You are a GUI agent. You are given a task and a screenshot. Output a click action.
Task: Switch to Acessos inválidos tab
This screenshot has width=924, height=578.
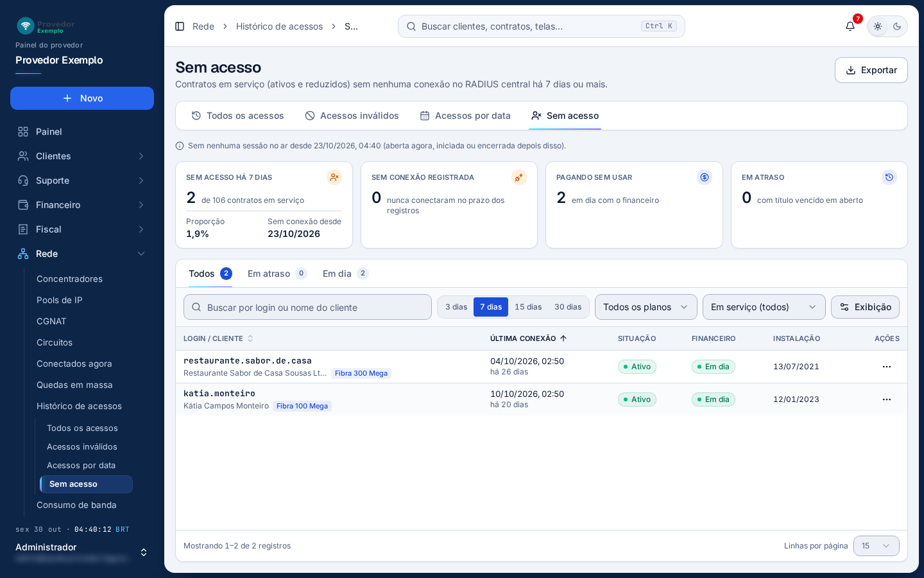352,116
